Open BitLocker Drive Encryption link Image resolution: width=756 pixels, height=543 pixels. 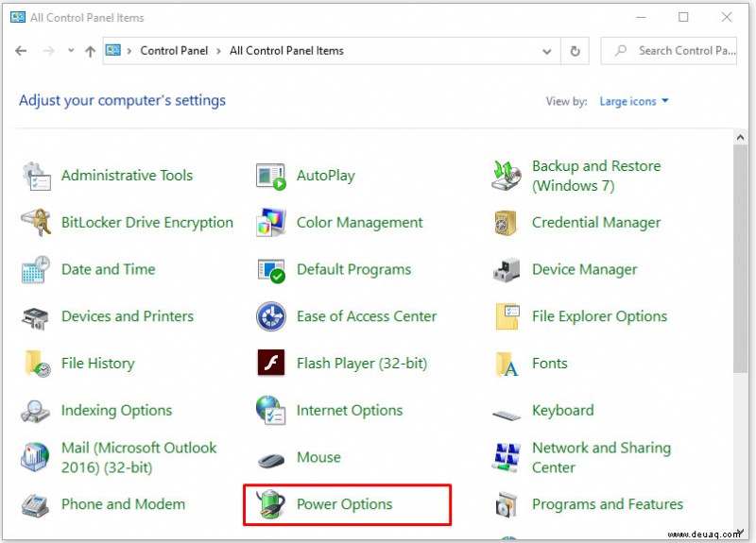click(x=147, y=223)
